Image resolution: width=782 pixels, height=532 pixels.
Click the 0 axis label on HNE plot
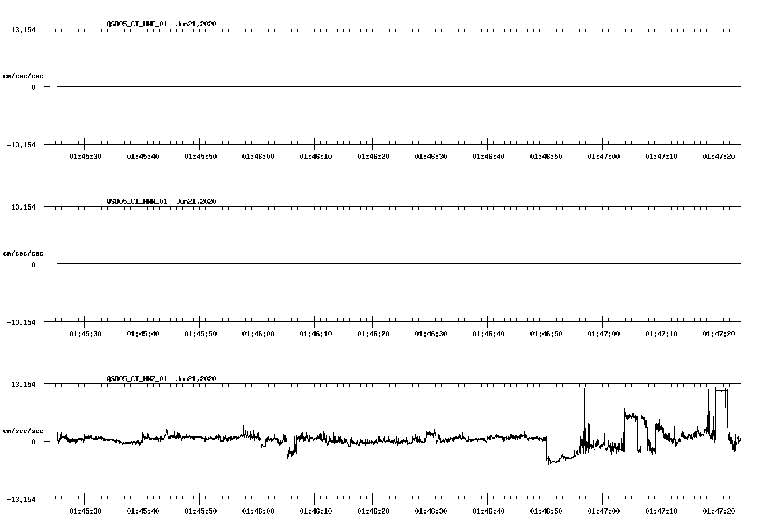point(33,87)
